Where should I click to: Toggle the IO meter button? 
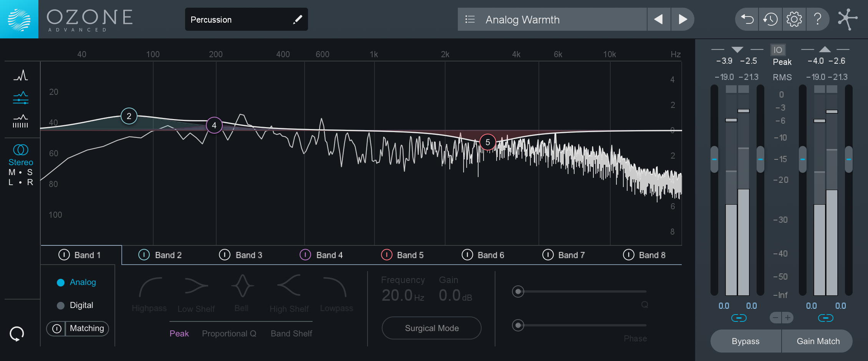point(778,50)
